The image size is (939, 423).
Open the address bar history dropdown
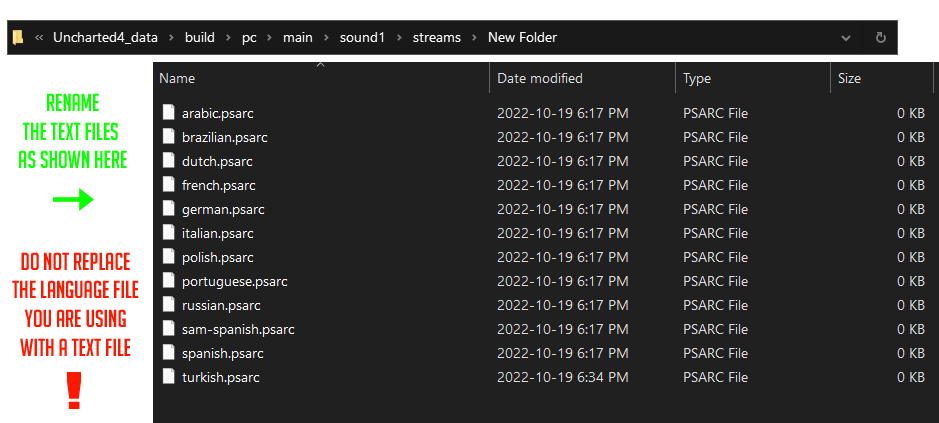pyautogui.click(x=846, y=37)
